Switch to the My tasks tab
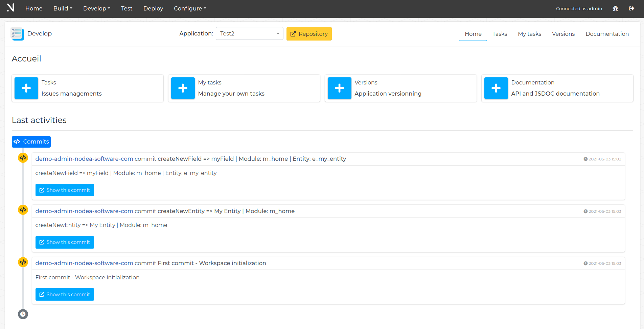Screen dimensions: 644x329 (x=530, y=34)
